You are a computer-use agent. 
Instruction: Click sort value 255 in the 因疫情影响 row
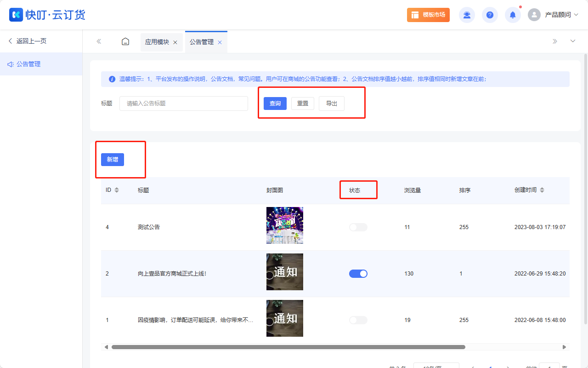pyautogui.click(x=464, y=320)
